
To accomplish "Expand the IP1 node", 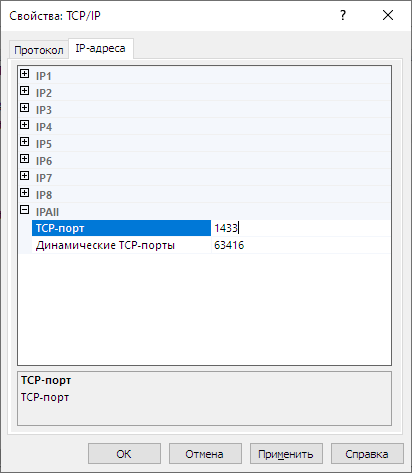I will (x=24, y=74).
